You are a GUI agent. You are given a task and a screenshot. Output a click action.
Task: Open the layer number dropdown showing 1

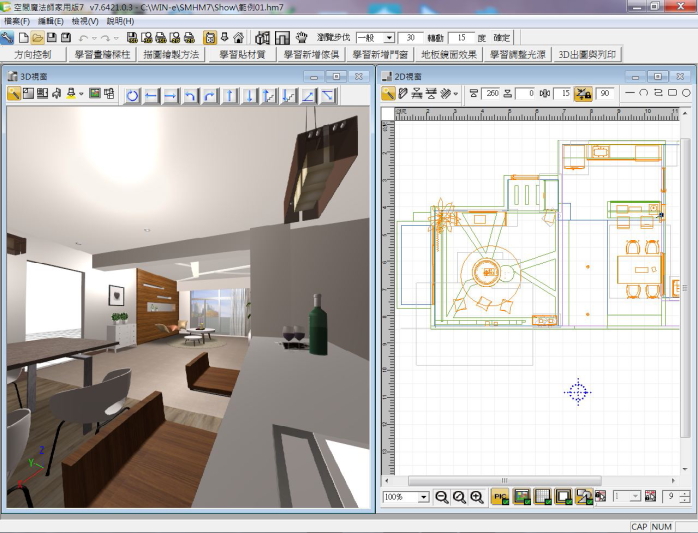tap(635, 496)
